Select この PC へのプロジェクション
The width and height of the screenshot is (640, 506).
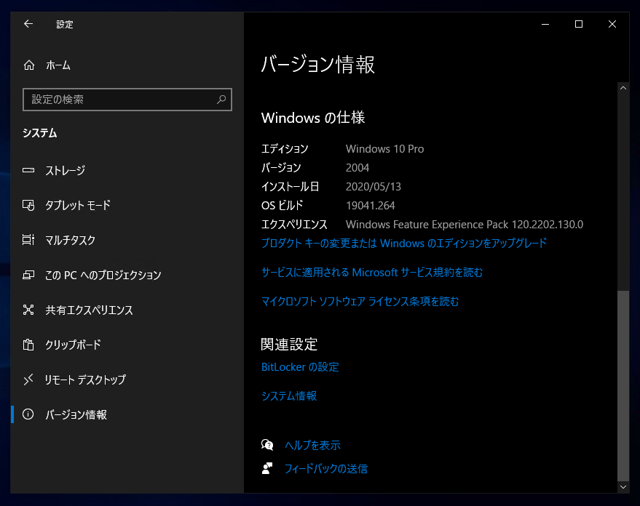[x=103, y=275]
